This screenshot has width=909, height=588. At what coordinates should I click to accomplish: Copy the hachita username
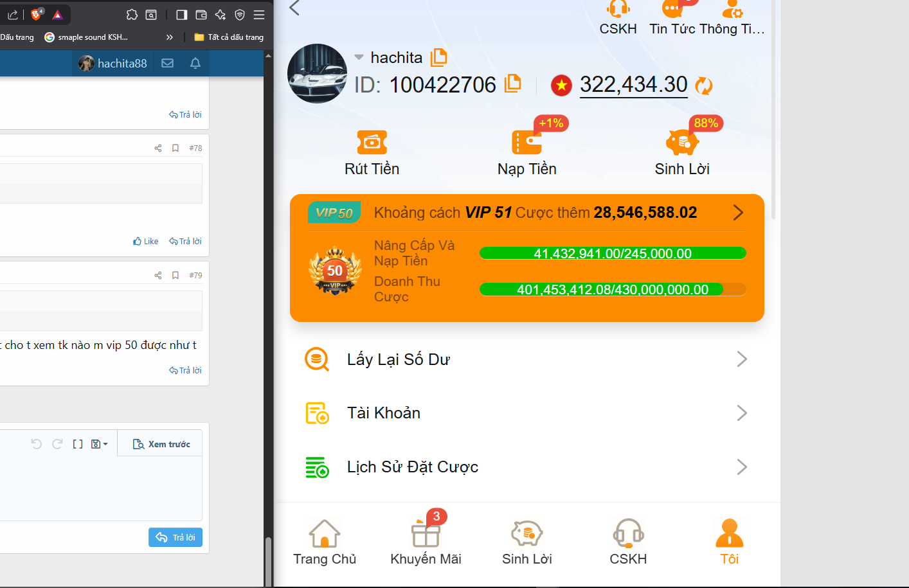[438, 57]
